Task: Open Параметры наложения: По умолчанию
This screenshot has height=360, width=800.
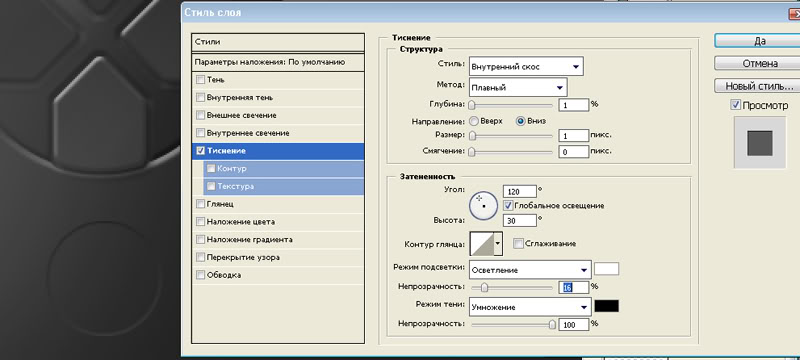Action: click(278, 62)
